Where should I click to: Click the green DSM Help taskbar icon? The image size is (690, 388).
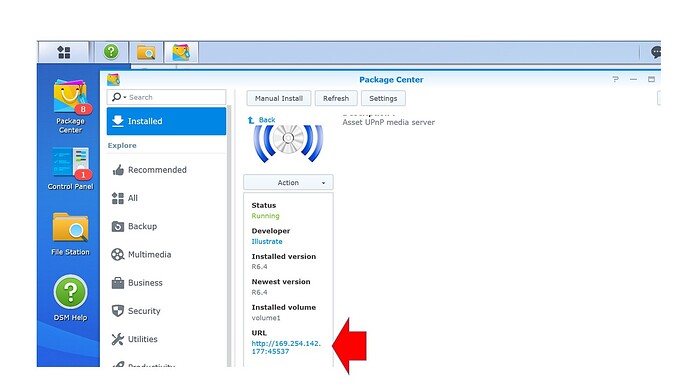coord(111,52)
